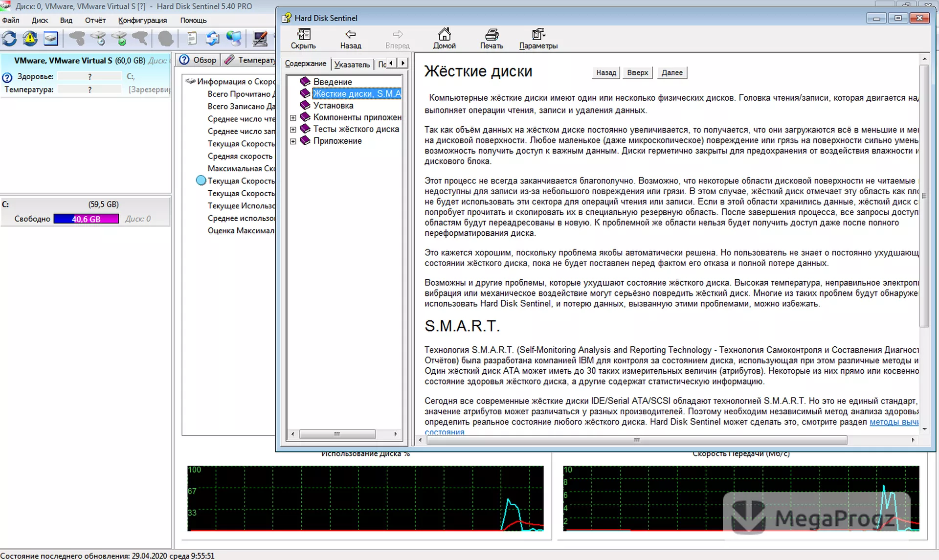Switch to the Обзор tab
Image resolution: width=939 pixels, height=560 pixels.
tap(198, 60)
